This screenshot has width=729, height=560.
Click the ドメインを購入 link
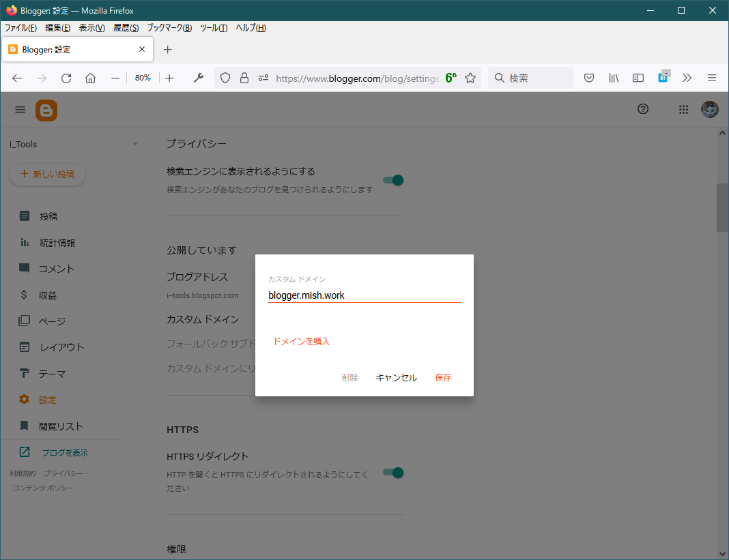click(x=301, y=342)
